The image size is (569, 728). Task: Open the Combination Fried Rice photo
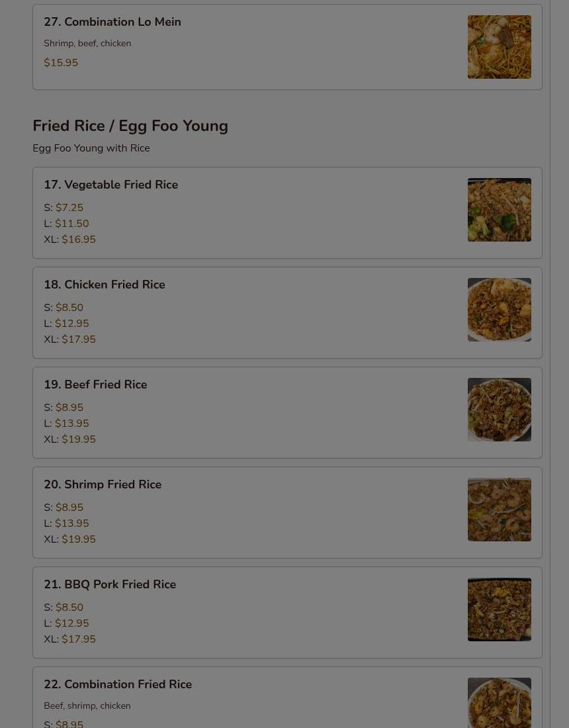(499, 704)
